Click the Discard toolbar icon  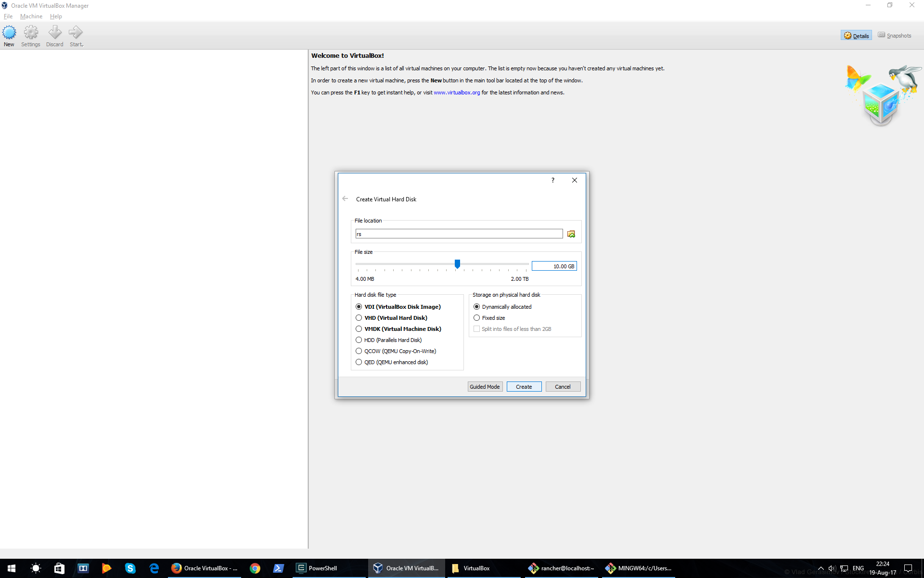54,33
